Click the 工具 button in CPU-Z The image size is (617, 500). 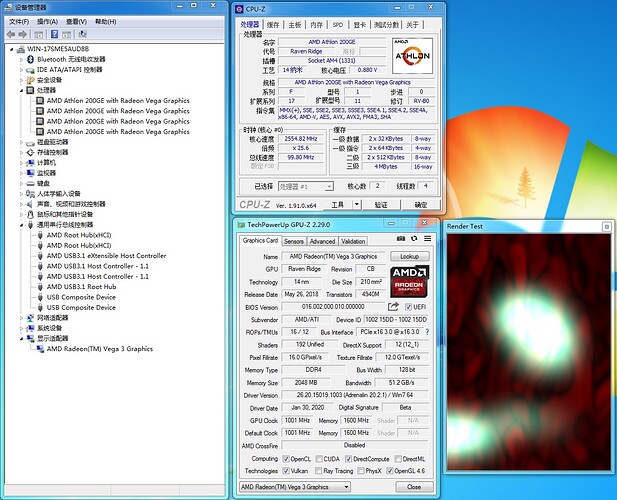[x=337, y=205]
